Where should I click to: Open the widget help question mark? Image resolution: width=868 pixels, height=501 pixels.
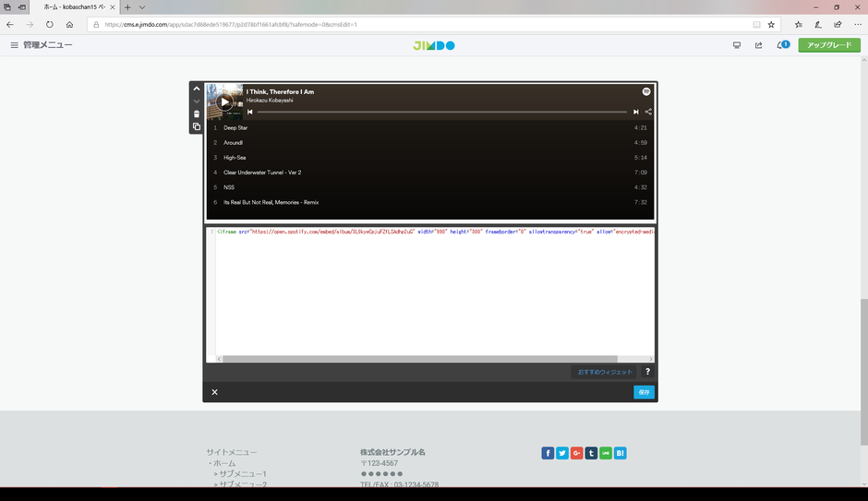pos(647,372)
